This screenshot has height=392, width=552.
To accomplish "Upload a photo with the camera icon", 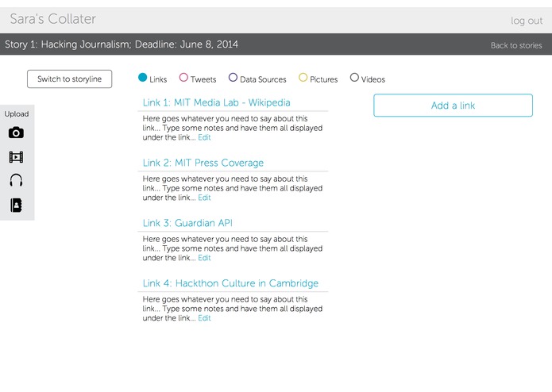I will (16, 133).
